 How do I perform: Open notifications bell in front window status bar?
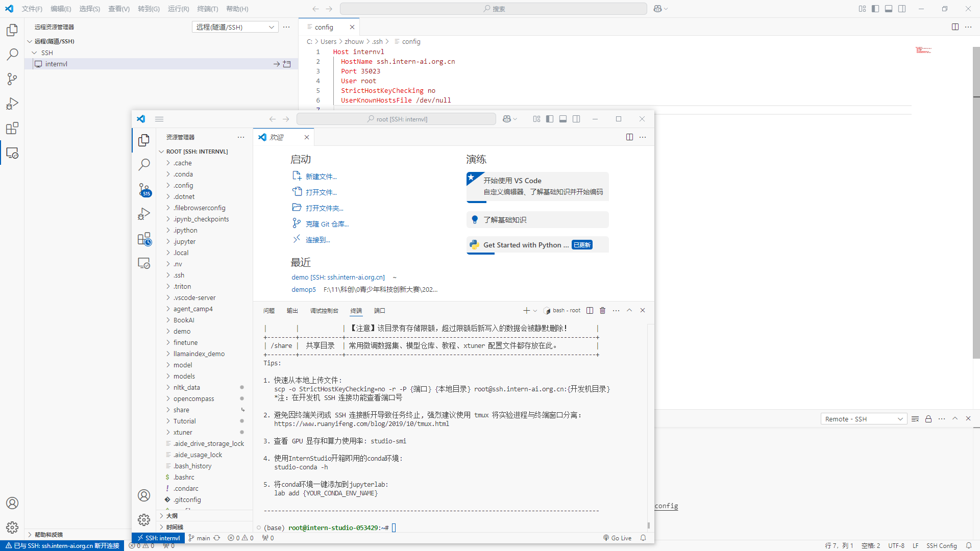click(643, 538)
